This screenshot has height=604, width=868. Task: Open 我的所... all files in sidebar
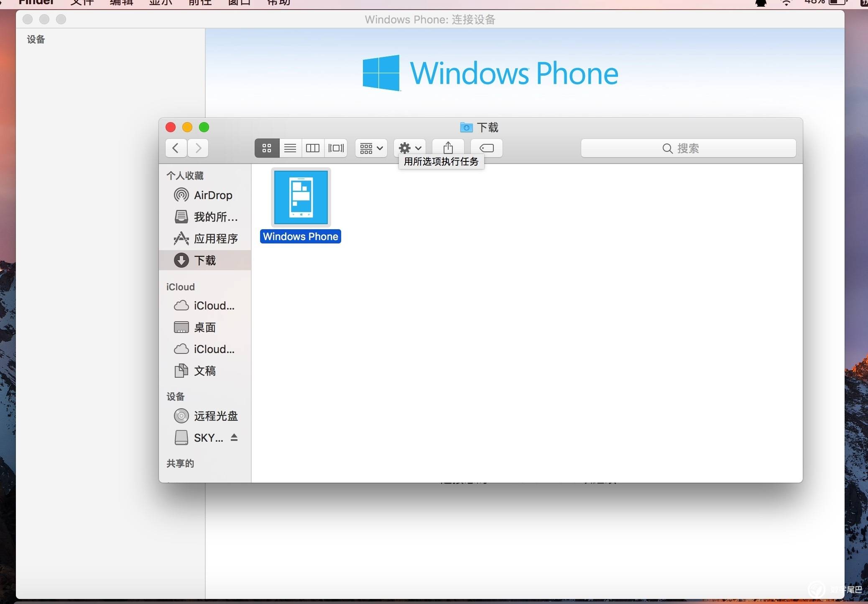pos(205,217)
